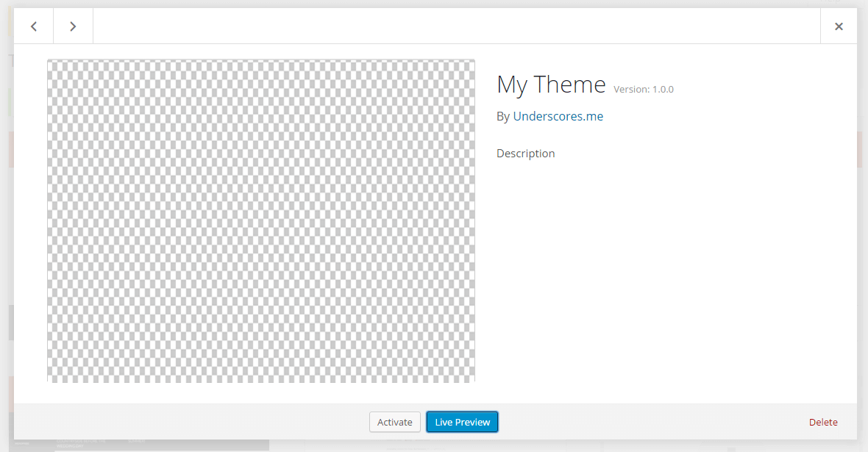Activate the My Theme theme
Screen dimensions: 868x452
point(395,422)
